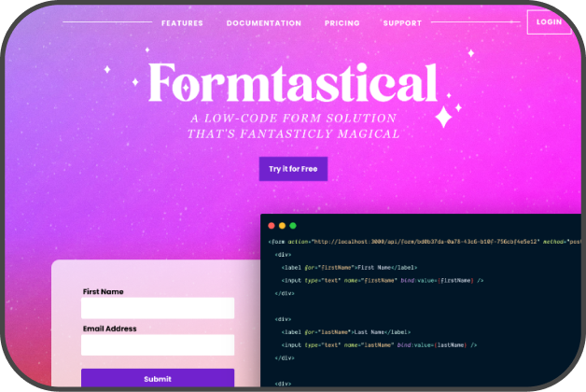
Task: Click the small sparkle star at top left of the title
Action: (x=106, y=69)
